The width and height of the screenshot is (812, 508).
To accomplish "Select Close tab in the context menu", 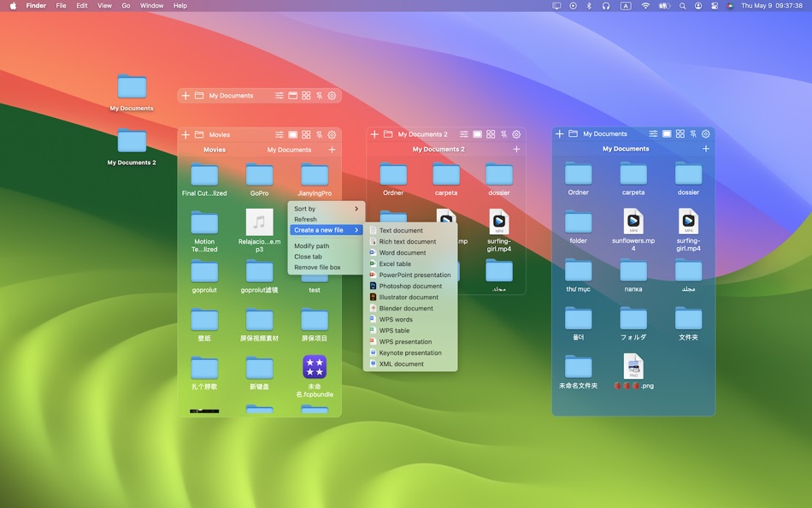I will click(x=327, y=257).
